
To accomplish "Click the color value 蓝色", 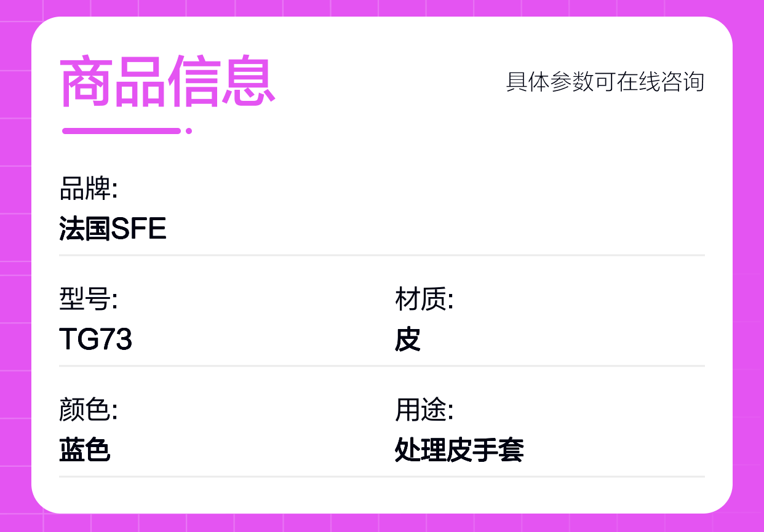I will tap(85, 450).
